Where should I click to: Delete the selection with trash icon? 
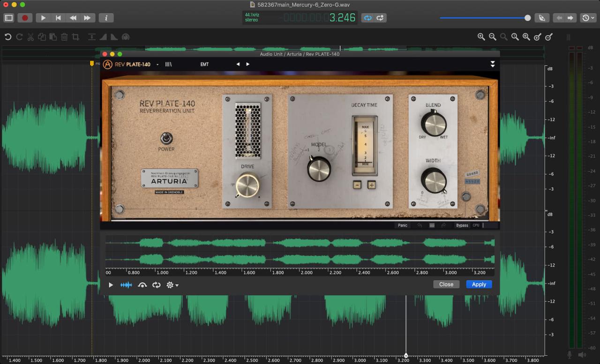[x=64, y=37]
